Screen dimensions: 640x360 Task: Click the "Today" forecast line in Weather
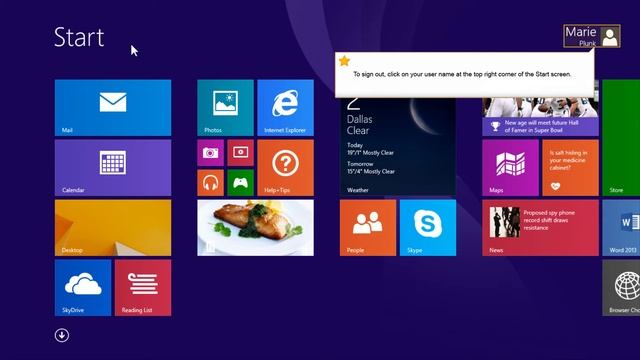pyautogui.click(x=370, y=149)
